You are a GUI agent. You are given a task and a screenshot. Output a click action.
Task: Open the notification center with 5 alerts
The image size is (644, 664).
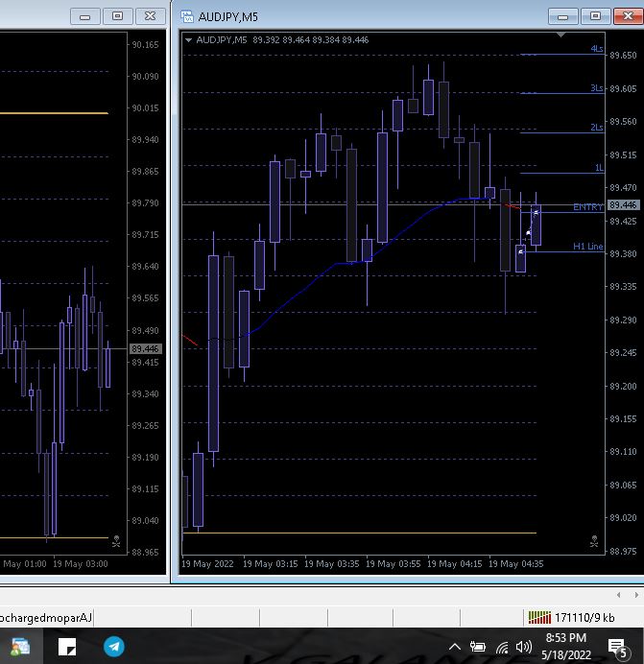pyautogui.click(x=619, y=647)
